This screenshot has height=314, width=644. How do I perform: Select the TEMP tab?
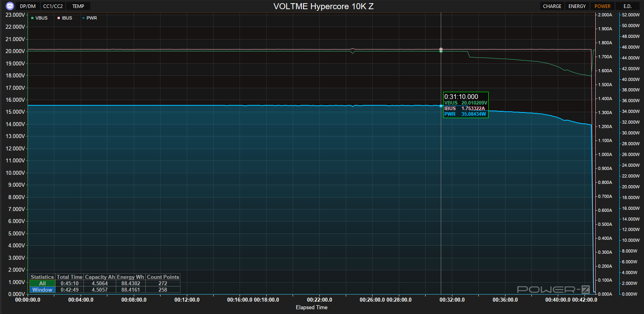pyautogui.click(x=78, y=6)
